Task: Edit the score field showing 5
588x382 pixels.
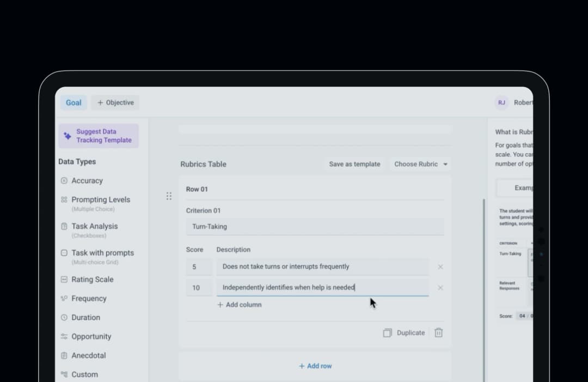Action: tap(199, 267)
